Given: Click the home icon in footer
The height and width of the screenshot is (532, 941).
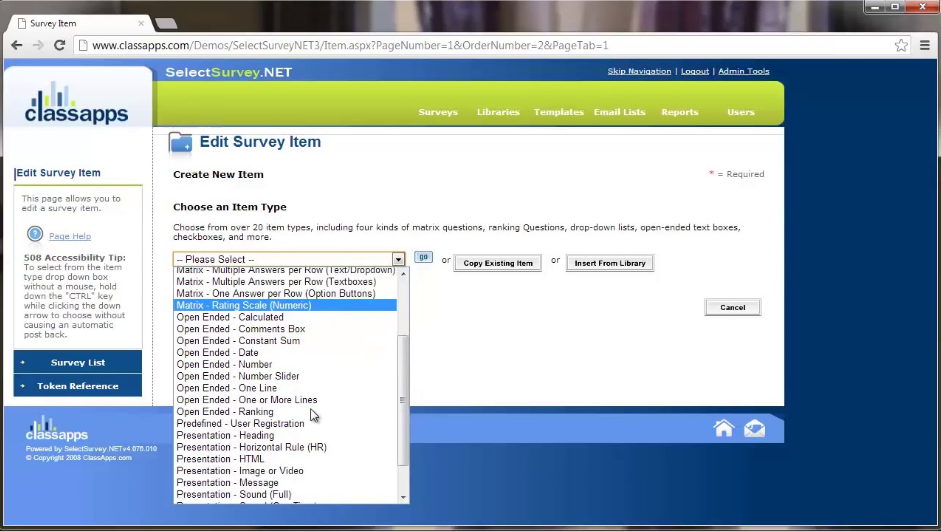Looking at the screenshot, I should point(723,428).
